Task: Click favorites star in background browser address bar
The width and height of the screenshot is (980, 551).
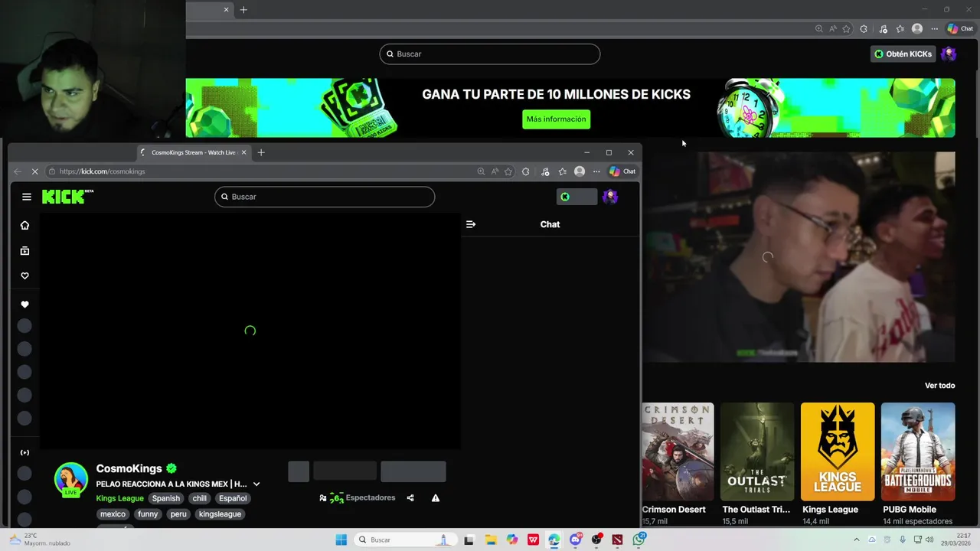Action: [x=846, y=29]
